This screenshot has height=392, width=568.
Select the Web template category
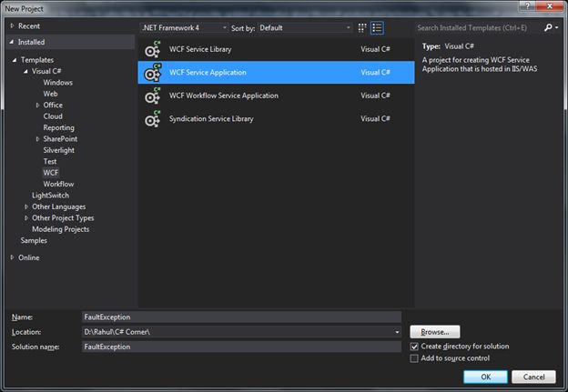pos(50,94)
